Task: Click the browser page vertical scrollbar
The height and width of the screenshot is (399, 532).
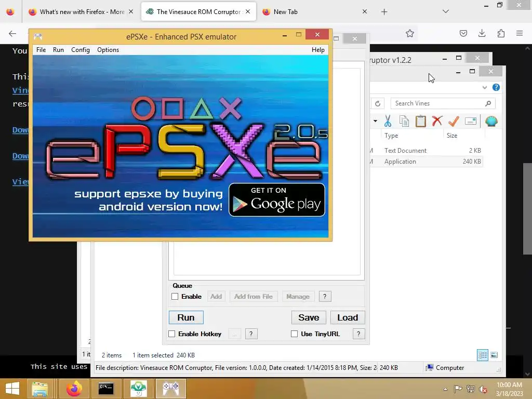Action: 527,208
